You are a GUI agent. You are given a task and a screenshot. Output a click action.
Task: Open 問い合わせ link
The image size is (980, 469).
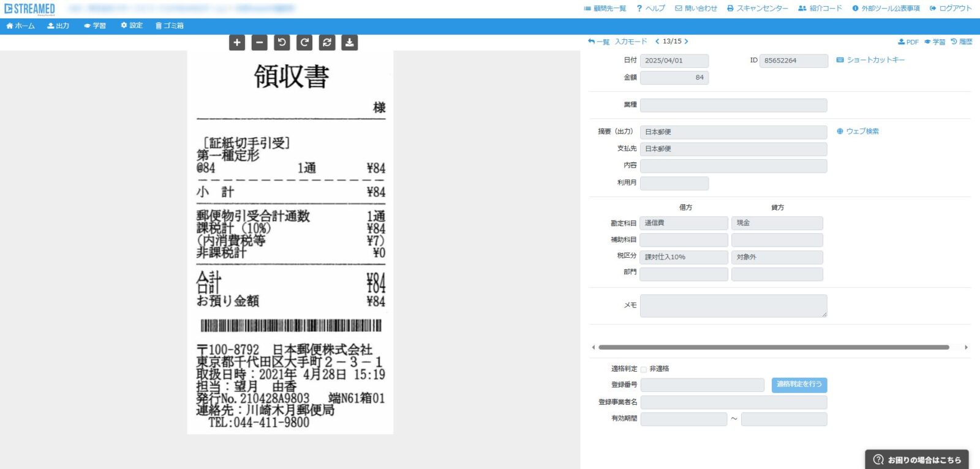coord(696,9)
